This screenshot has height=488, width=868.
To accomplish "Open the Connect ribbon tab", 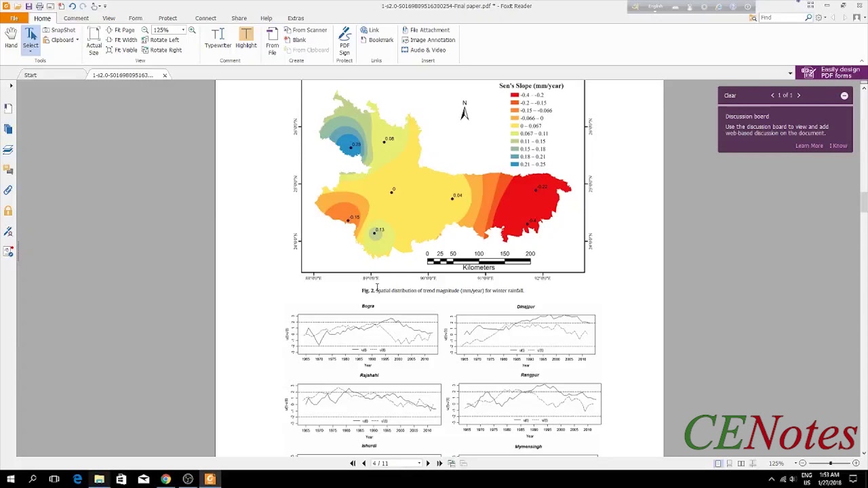I will click(x=205, y=18).
